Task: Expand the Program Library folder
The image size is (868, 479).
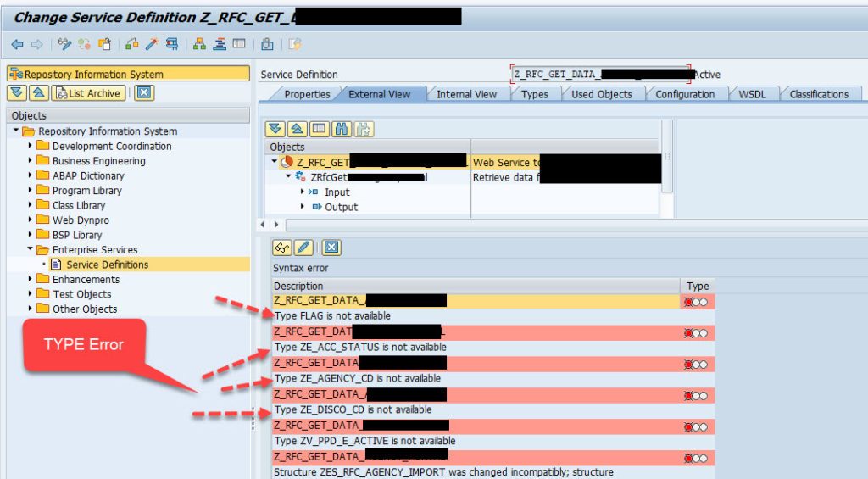Action: tap(30, 190)
